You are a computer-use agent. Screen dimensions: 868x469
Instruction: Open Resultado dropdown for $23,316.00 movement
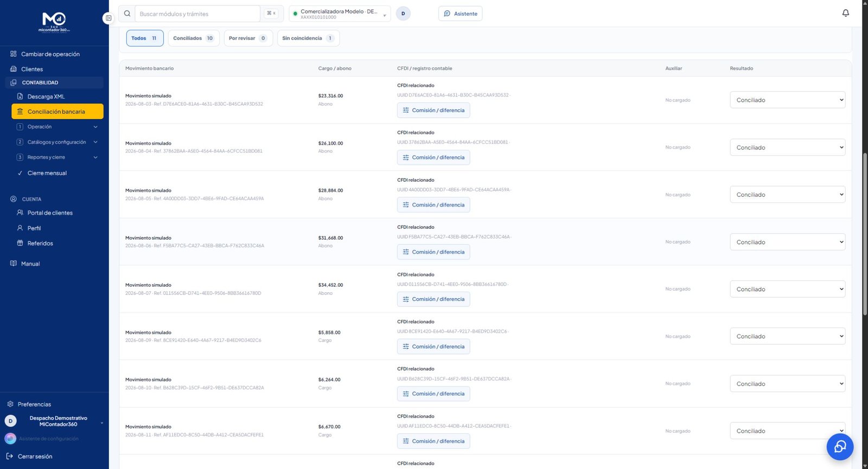787,100
